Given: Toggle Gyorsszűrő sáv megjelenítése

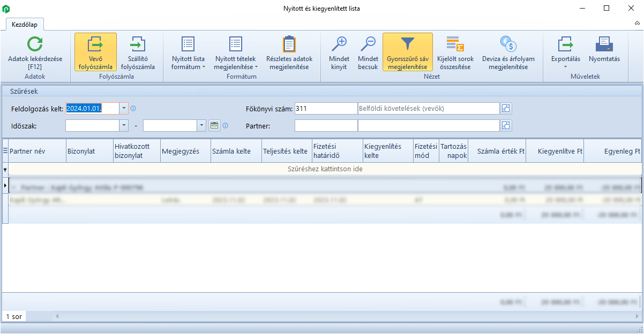Looking at the screenshot, I should (407, 52).
